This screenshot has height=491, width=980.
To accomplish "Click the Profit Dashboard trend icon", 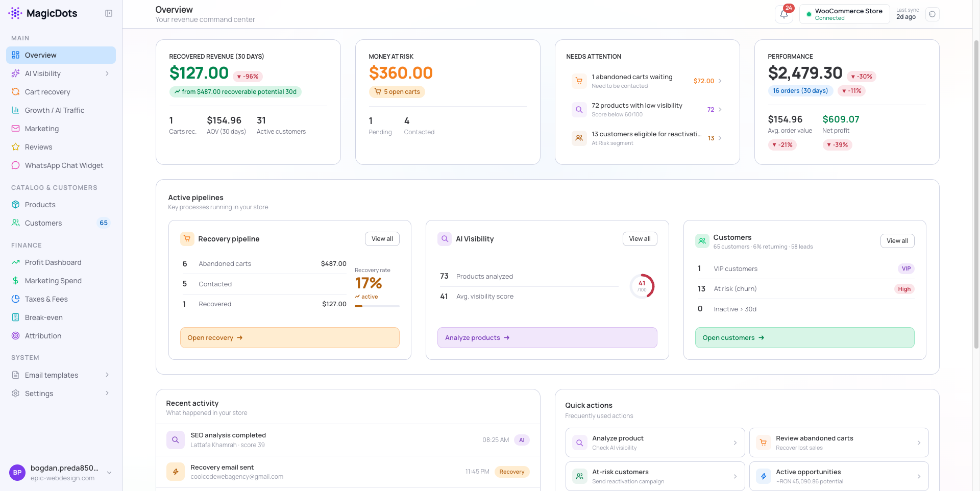I will [x=16, y=262].
